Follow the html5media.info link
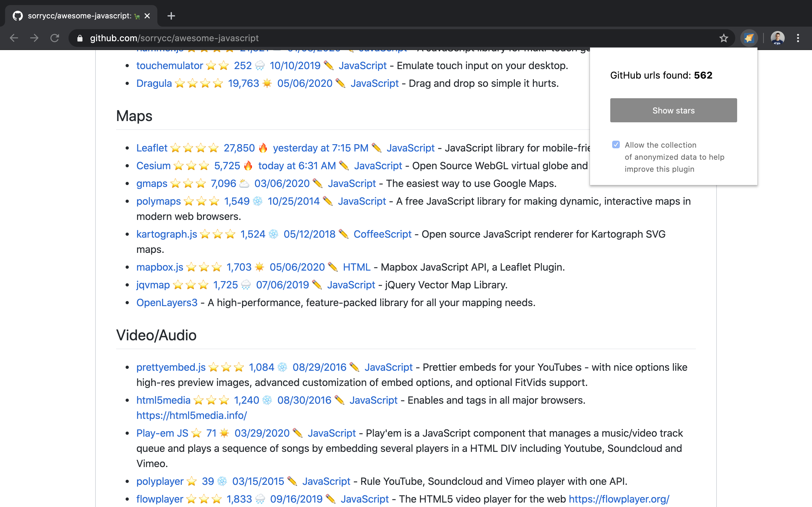The image size is (812, 507). click(191, 415)
